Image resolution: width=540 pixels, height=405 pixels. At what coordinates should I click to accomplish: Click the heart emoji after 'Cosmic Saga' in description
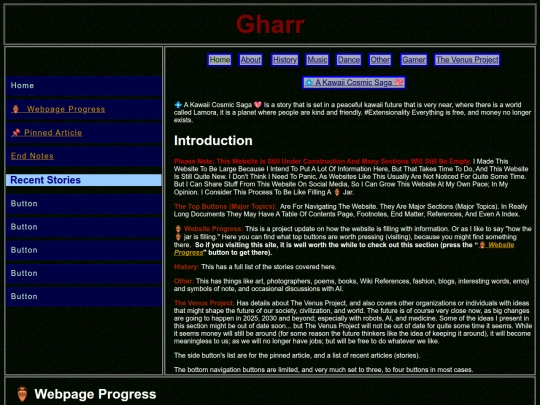point(258,105)
